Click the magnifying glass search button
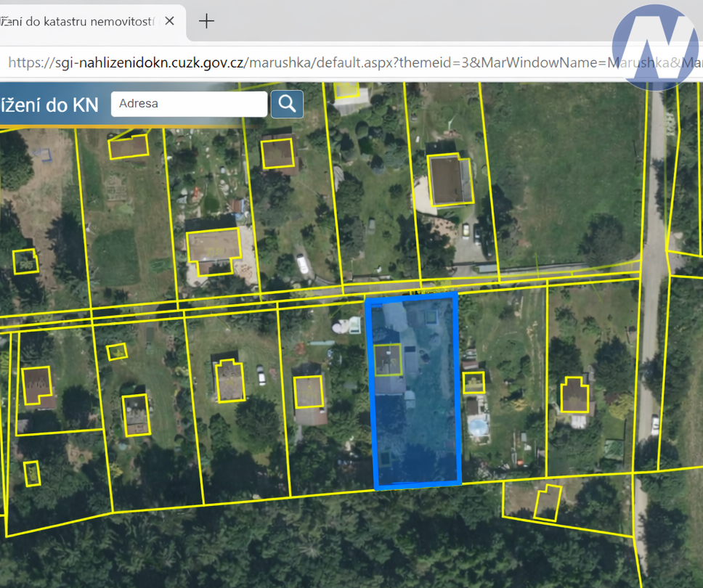Image resolution: width=703 pixels, height=588 pixels. click(287, 104)
